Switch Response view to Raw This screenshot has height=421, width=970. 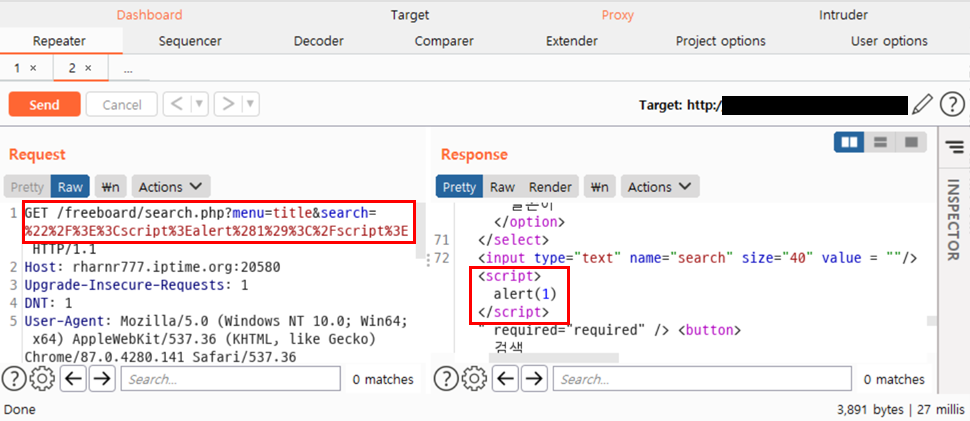click(502, 187)
